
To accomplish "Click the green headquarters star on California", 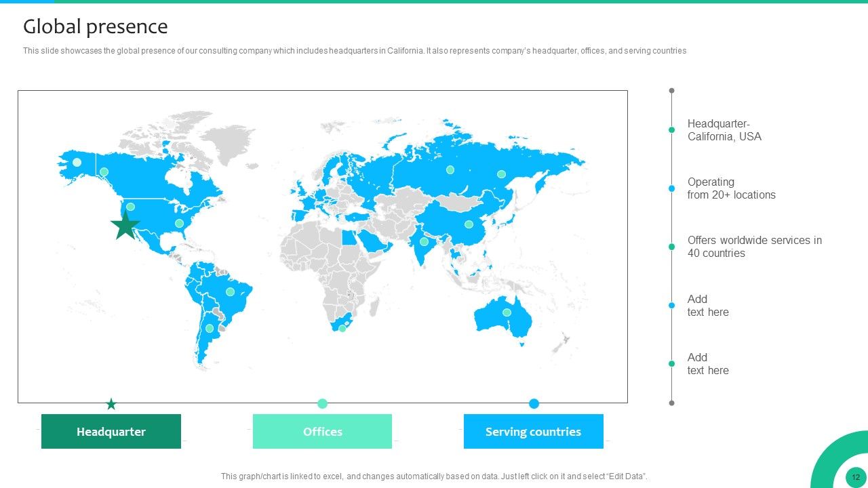I will pos(125,225).
